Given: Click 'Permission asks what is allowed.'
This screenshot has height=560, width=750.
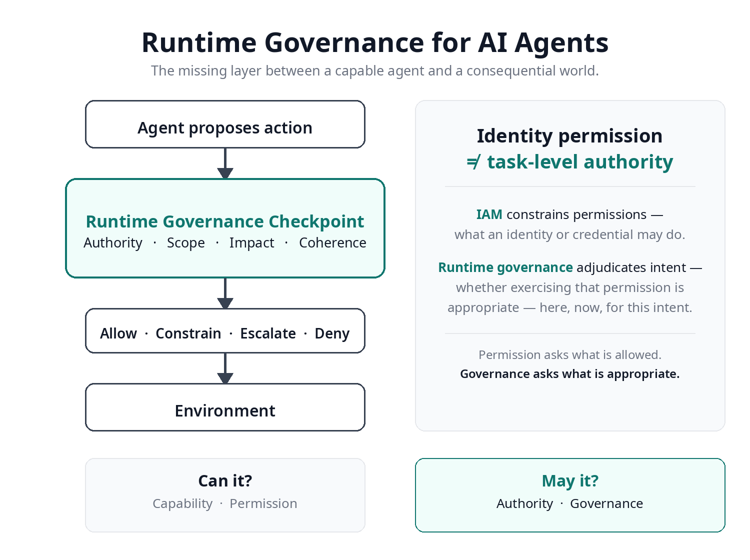Looking at the screenshot, I should (x=570, y=355).
